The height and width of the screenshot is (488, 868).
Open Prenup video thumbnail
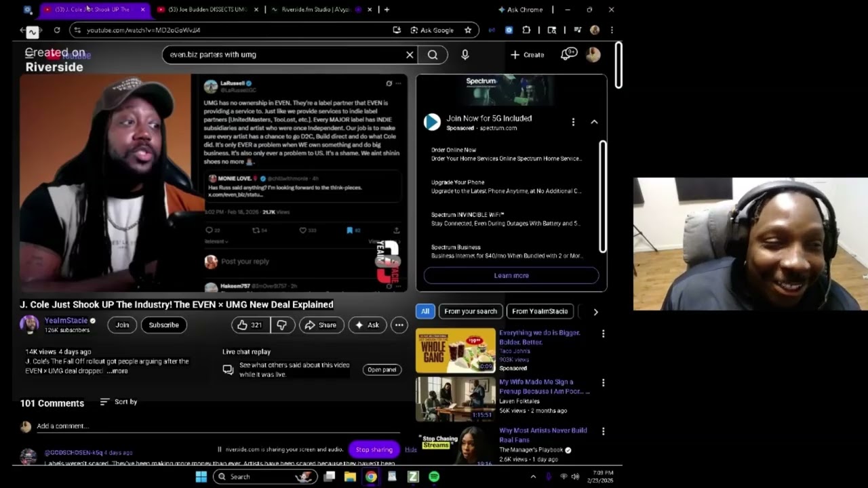(x=456, y=399)
